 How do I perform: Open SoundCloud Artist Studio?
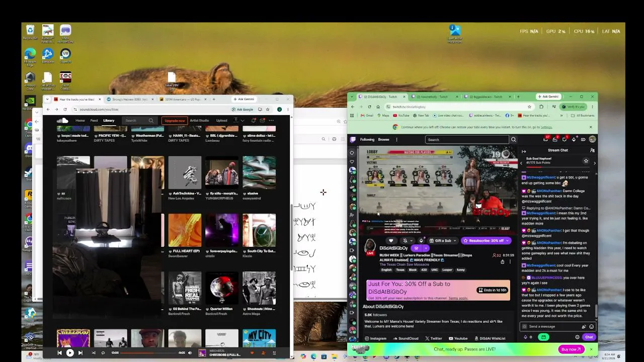(199, 121)
